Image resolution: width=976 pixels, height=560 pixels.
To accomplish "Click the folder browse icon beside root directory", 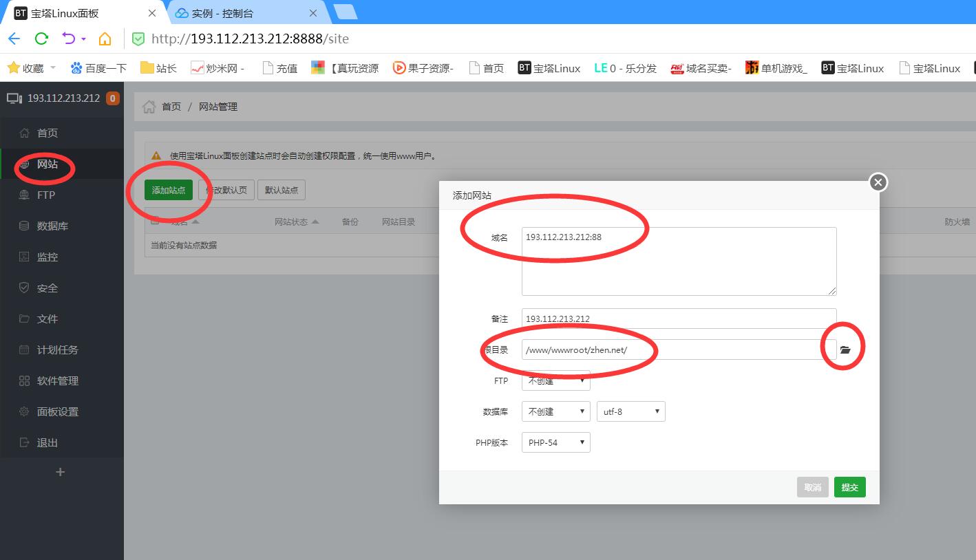I will point(845,349).
